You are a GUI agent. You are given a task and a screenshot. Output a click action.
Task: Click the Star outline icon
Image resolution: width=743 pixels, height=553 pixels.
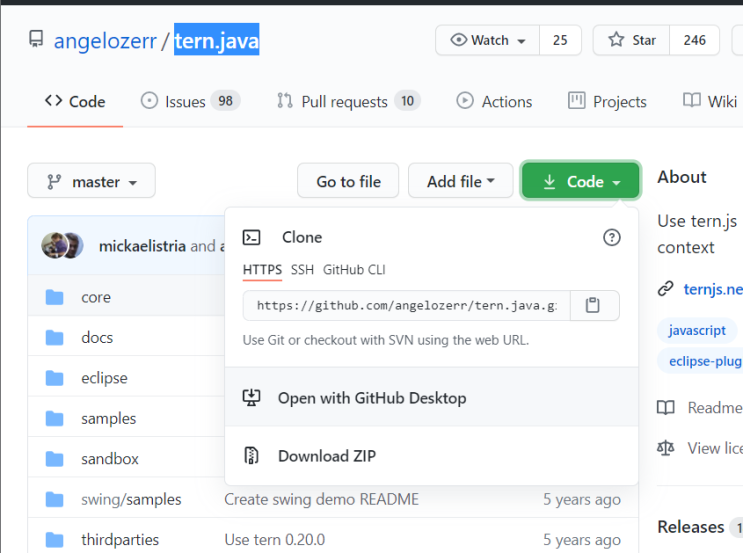616,39
